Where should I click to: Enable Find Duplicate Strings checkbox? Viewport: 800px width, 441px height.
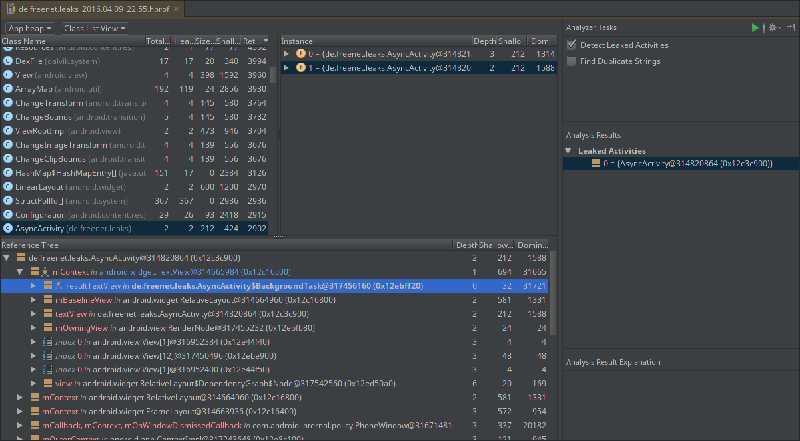pos(571,61)
